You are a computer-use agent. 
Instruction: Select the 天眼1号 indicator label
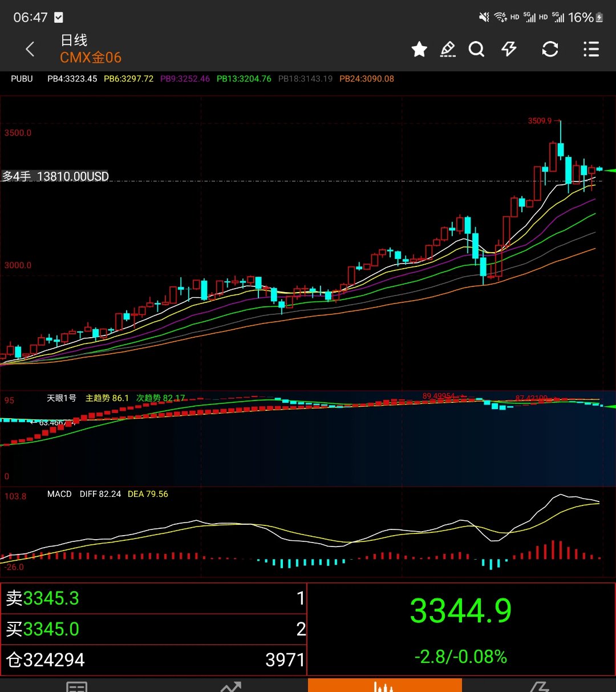61,398
